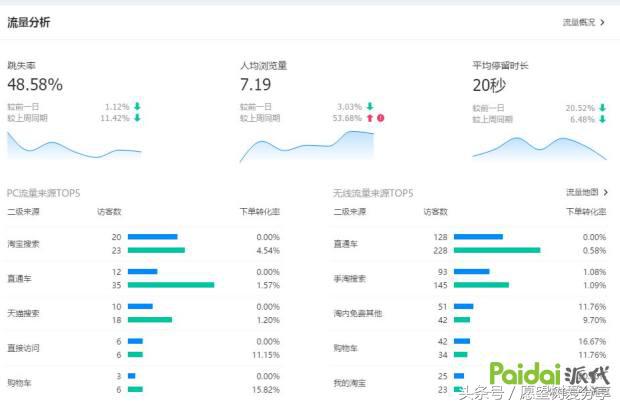The height and width of the screenshot is (406, 620).
Task: Click green visitor bar for wireless 直通车 (228)
Action: 497,250
